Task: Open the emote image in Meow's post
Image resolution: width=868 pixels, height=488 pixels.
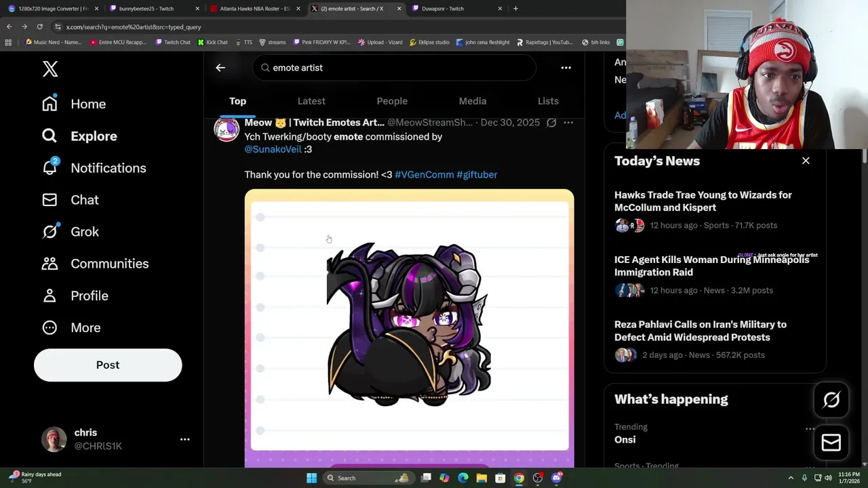Action: (x=410, y=327)
